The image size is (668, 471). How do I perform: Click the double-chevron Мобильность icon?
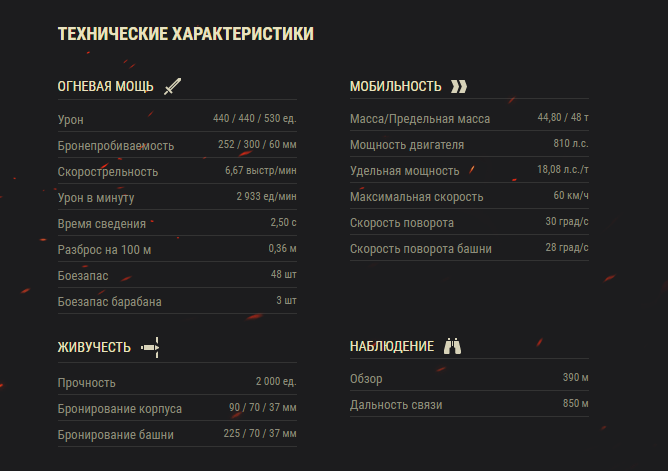459,86
